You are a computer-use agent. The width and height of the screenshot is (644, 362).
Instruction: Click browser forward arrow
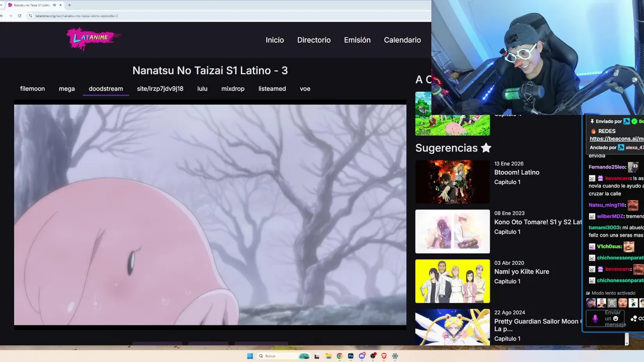11,16
